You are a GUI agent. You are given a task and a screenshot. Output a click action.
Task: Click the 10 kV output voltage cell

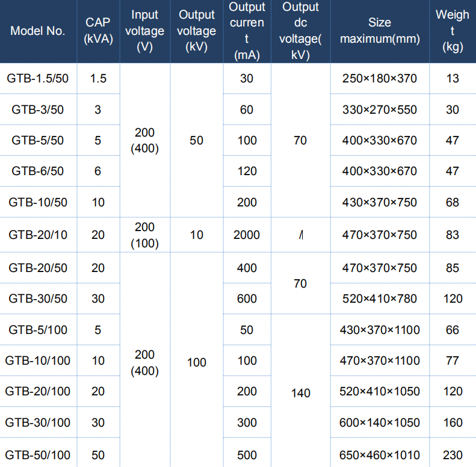click(197, 235)
